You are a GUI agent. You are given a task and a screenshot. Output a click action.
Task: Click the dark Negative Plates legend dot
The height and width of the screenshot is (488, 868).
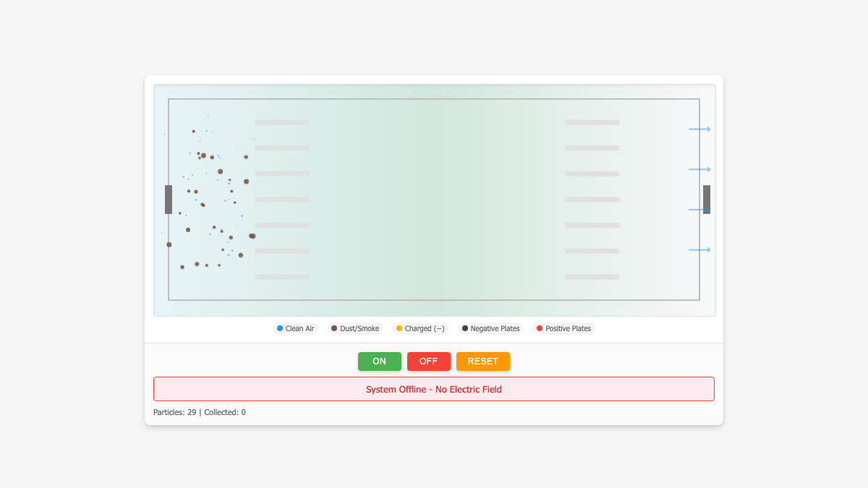pyautogui.click(x=465, y=328)
